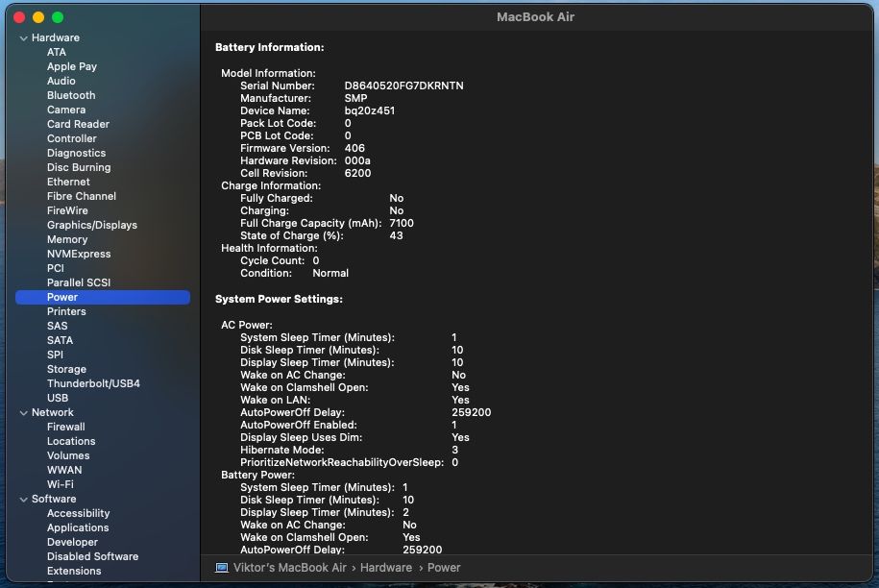Click the Condition value Normal
The width and height of the screenshot is (879, 588).
330,273
